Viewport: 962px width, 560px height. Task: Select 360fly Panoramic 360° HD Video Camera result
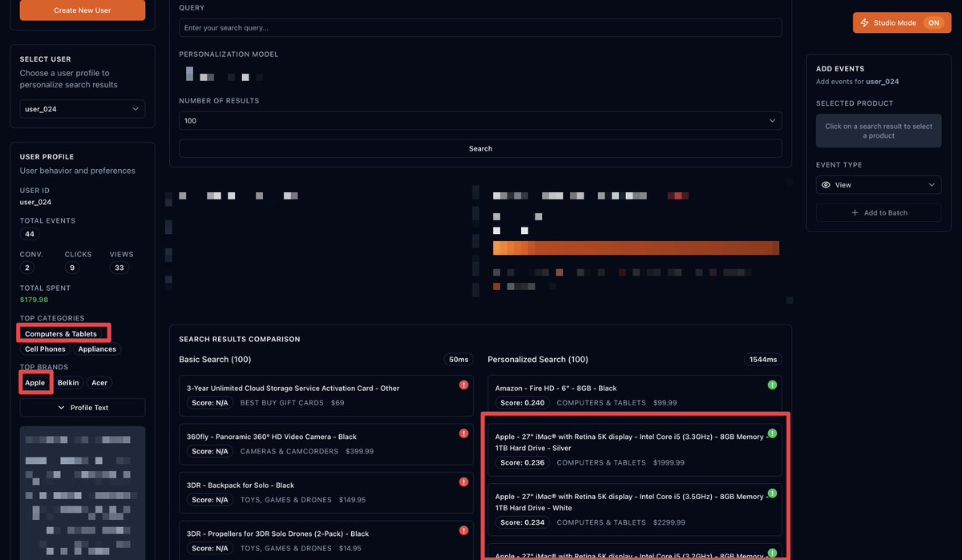326,445
